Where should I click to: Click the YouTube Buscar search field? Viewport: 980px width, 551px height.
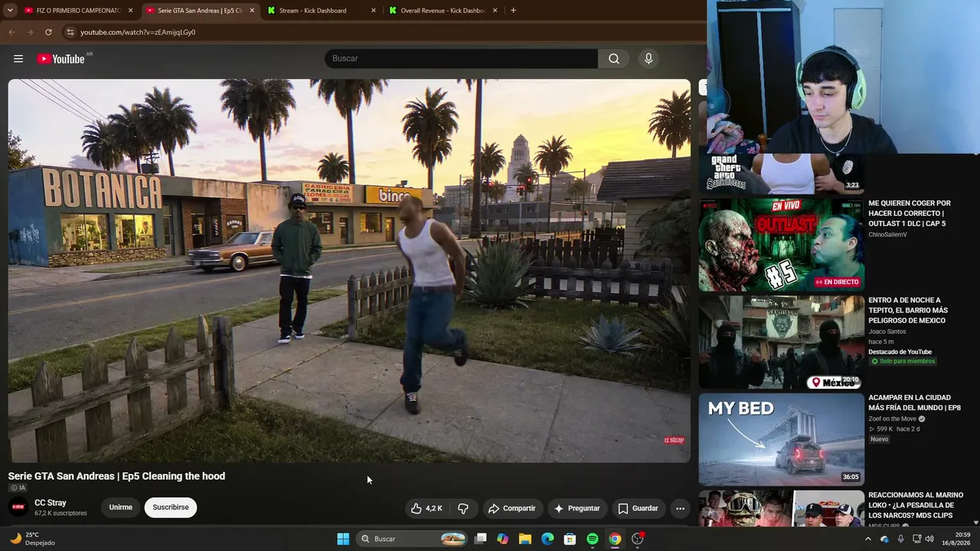tap(462, 59)
